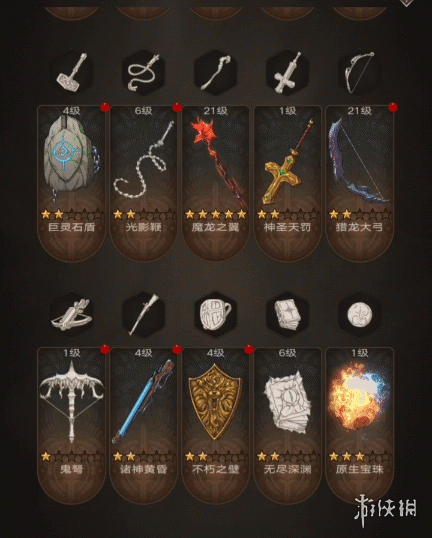Select the bow weapon type icon
The width and height of the screenshot is (432, 538).
(360, 73)
